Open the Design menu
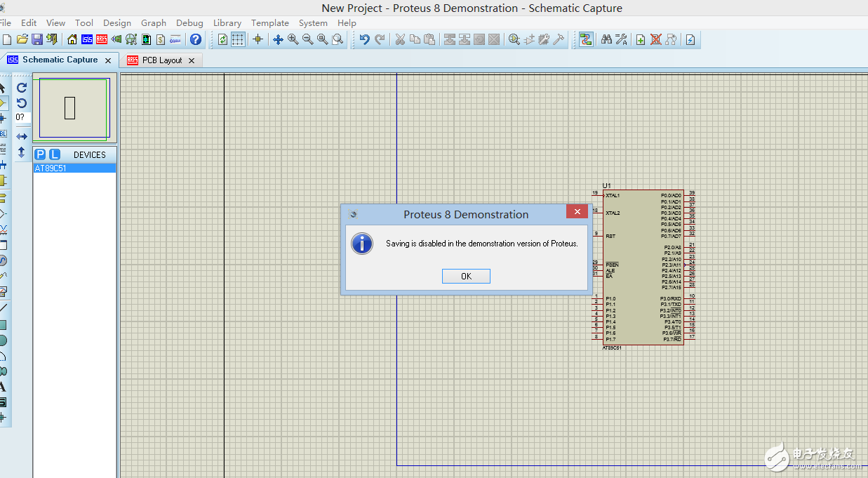The width and height of the screenshot is (868, 478). 117,22
